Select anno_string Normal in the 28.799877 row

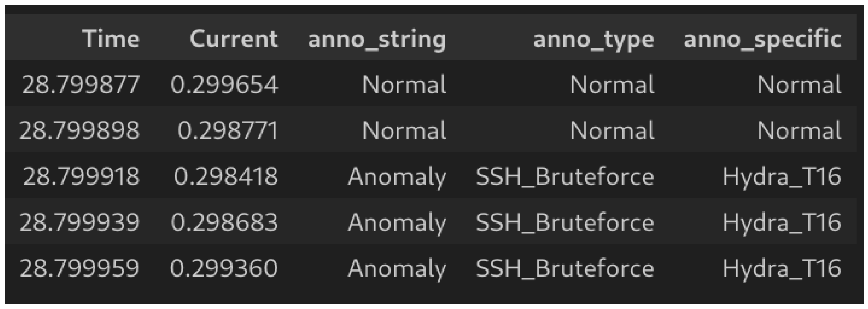(404, 84)
